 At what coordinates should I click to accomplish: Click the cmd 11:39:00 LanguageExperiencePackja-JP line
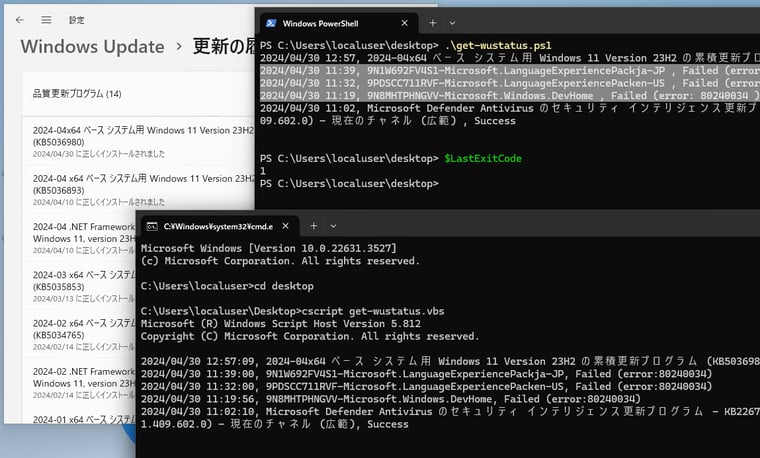tap(427, 374)
